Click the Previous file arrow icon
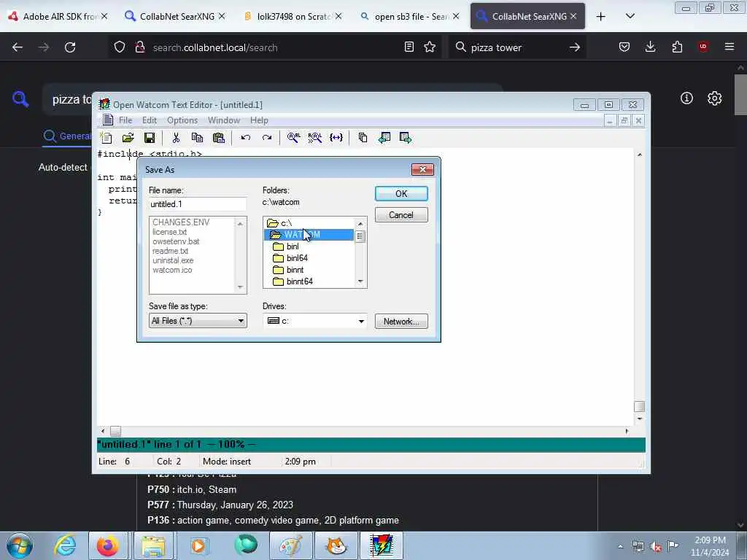This screenshot has width=747, height=560. click(x=384, y=138)
